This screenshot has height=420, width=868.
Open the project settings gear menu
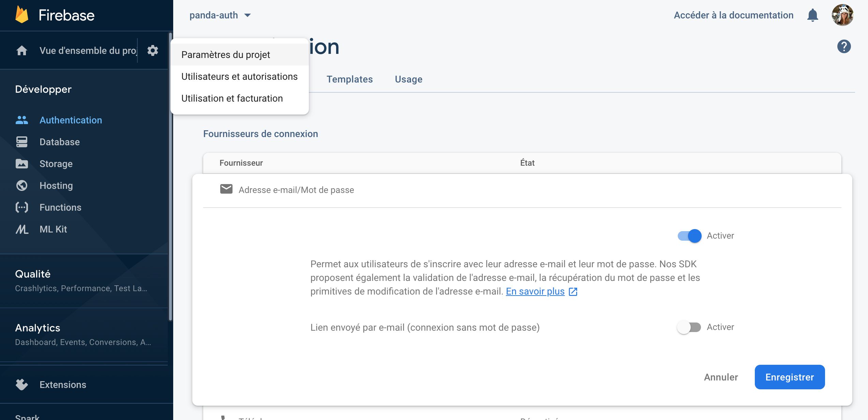(152, 50)
